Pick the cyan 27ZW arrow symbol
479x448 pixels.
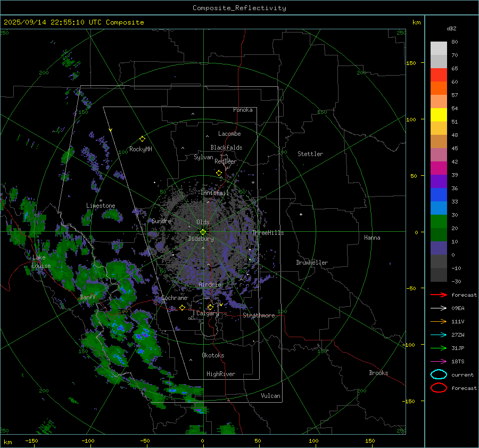point(439,335)
